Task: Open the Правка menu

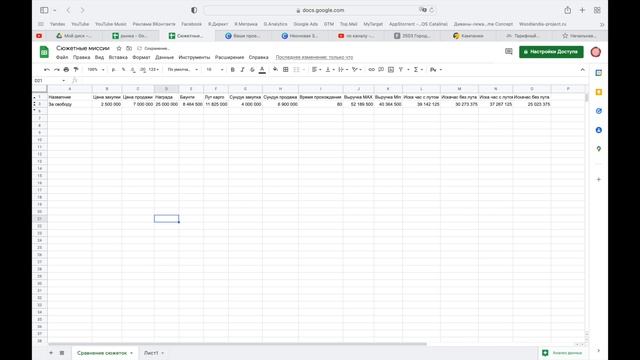Action: (x=81, y=58)
